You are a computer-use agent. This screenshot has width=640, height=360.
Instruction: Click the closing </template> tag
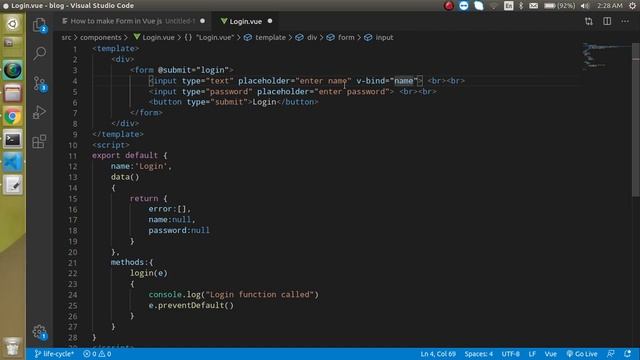click(118, 134)
